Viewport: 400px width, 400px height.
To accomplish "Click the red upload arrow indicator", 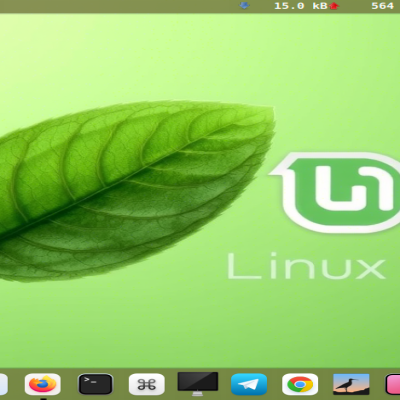I will pyautogui.click(x=334, y=6).
